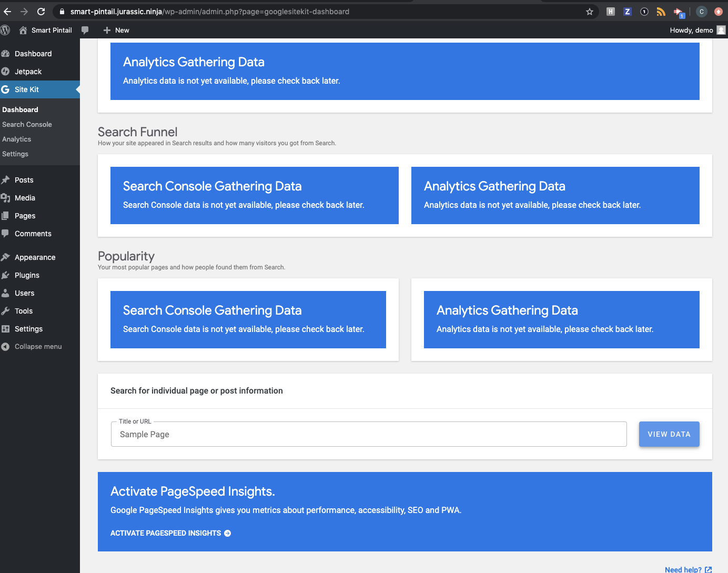This screenshot has width=728, height=573.
Task: Click 'Analytics Gathering Data' under Popularity
Action: pos(507,310)
